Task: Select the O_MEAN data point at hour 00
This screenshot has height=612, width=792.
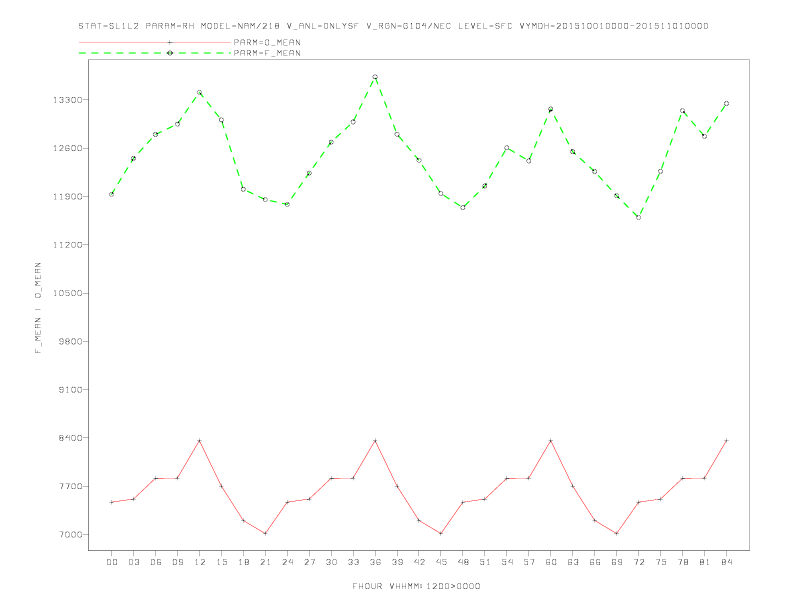Action: pyautogui.click(x=112, y=502)
